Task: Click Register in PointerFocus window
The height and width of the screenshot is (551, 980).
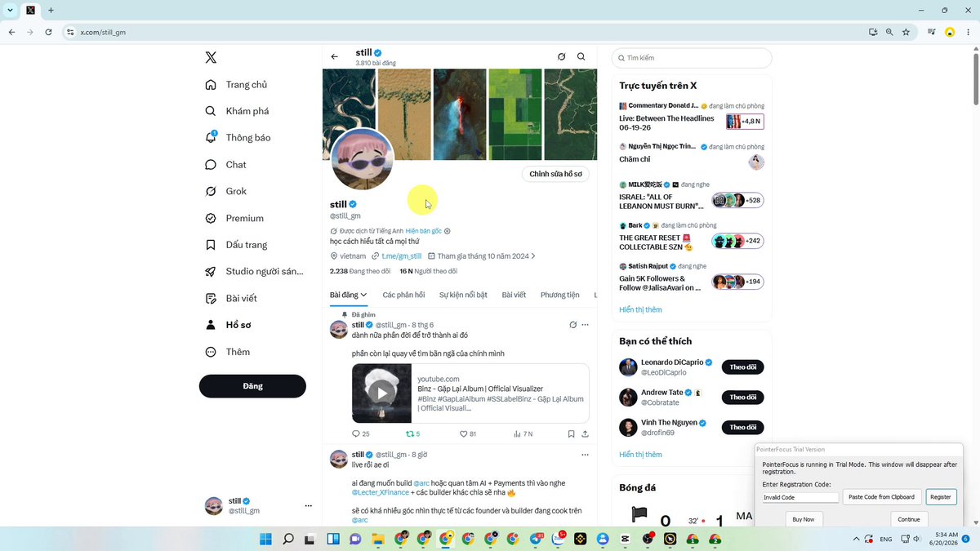Action: [x=941, y=496]
